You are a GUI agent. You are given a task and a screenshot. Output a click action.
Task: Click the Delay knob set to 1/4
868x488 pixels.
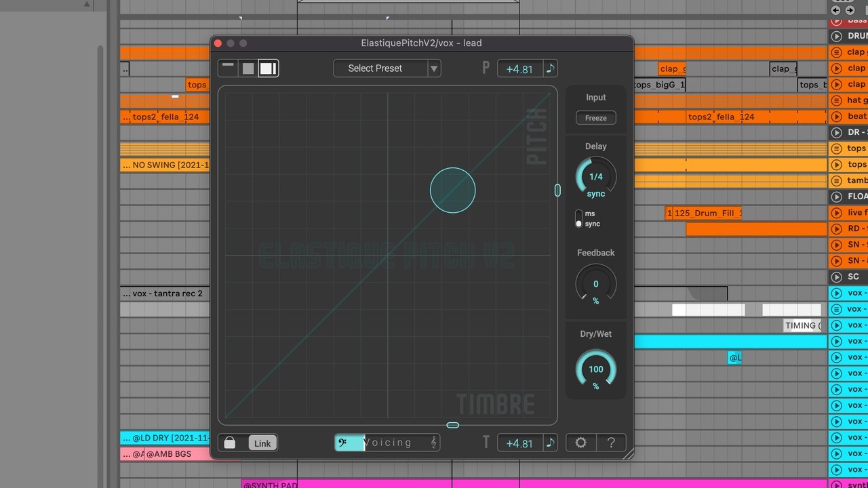click(x=595, y=177)
